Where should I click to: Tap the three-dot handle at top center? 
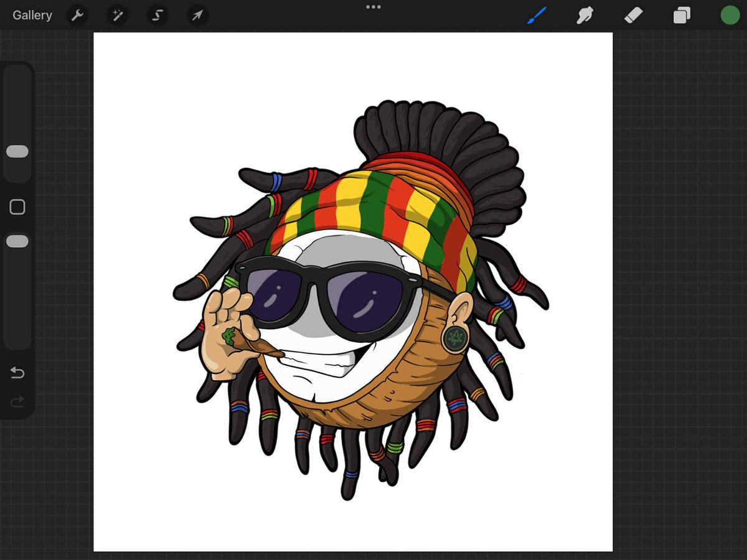[x=374, y=7]
